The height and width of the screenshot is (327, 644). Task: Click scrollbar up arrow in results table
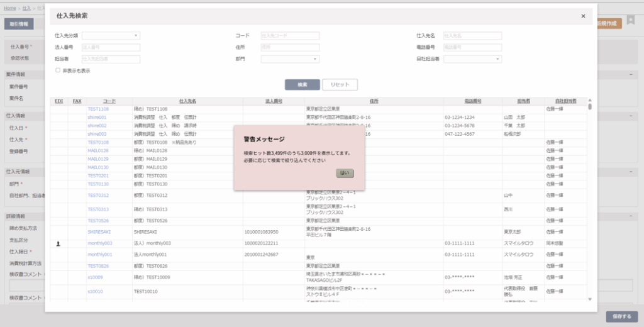[589, 100]
